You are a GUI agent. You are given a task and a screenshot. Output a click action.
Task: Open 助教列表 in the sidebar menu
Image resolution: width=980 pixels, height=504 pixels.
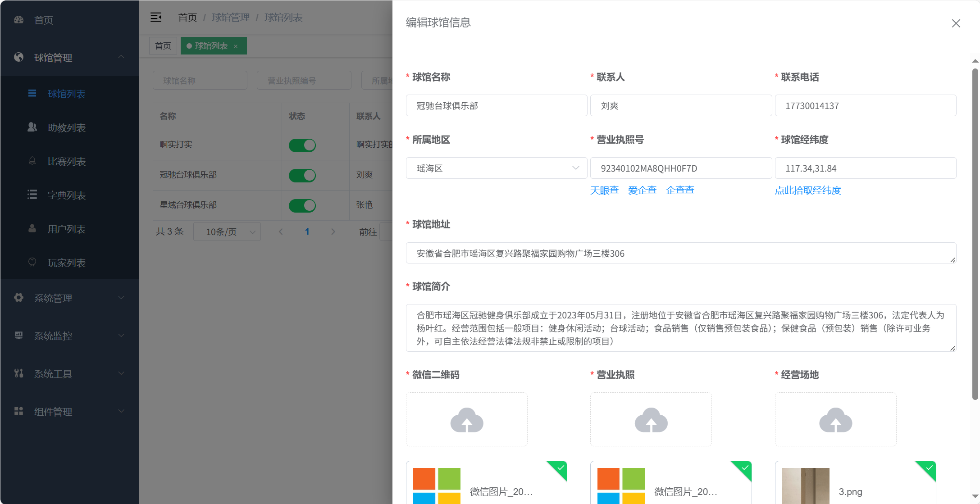point(66,127)
